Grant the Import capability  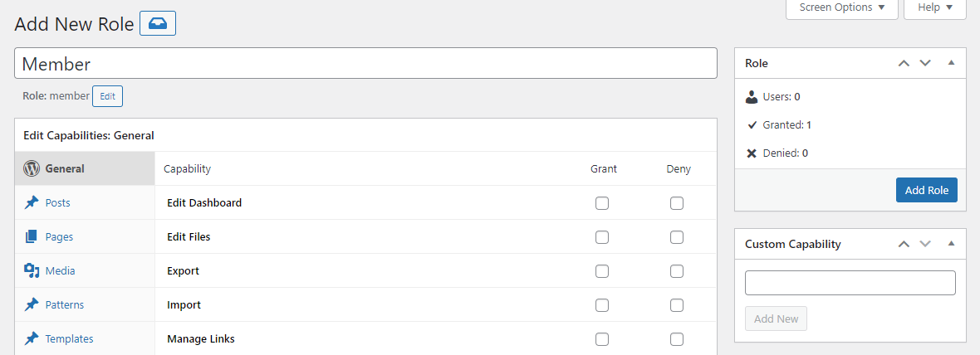click(x=602, y=305)
